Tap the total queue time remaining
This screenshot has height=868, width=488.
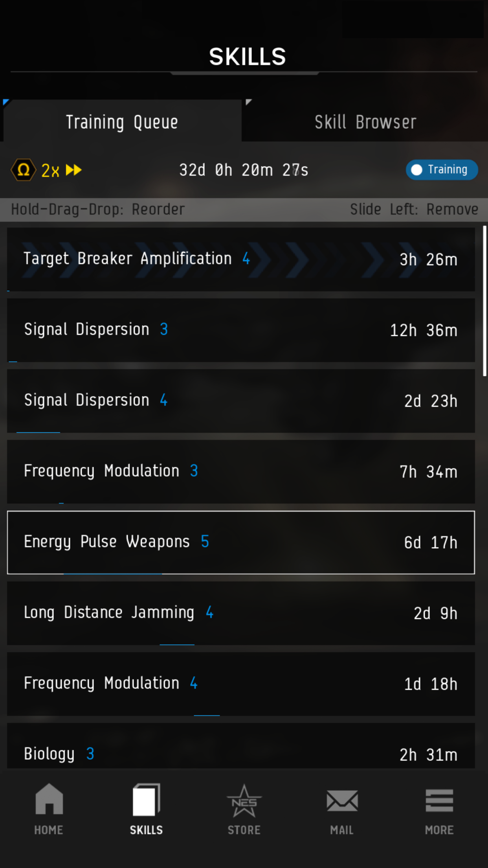[x=244, y=170]
